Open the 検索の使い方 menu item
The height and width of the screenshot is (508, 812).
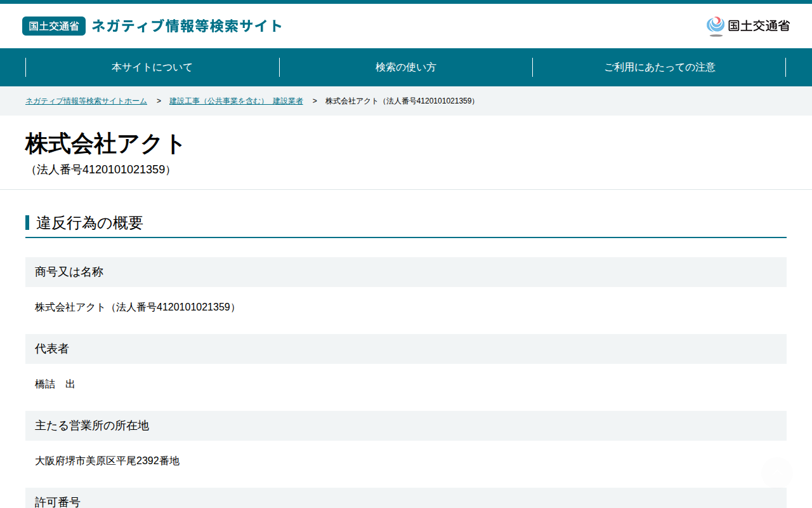pos(406,67)
